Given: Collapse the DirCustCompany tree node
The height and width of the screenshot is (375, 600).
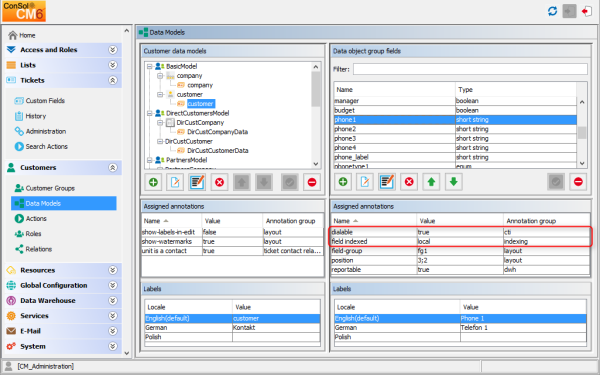Looking at the screenshot, I should click(x=160, y=122).
